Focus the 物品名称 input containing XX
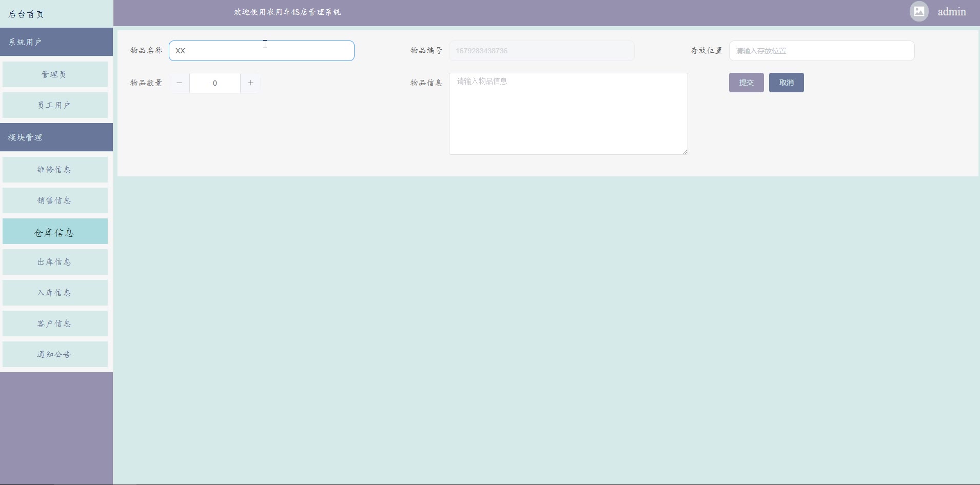980x485 pixels. pyautogui.click(x=262, y=51)
